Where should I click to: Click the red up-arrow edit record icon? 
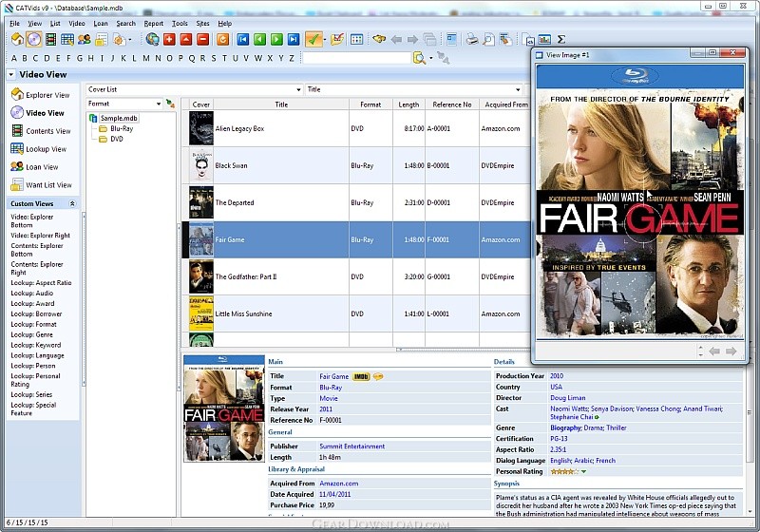click(x=186, y=39)
